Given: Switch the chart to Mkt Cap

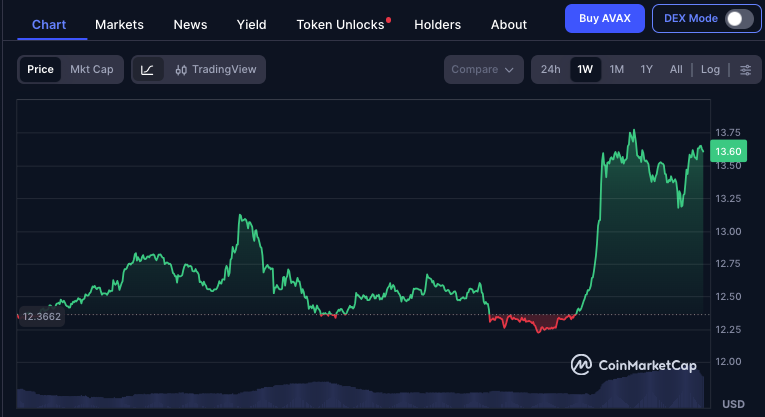Looking at the screenshot, I should point(91,70).
